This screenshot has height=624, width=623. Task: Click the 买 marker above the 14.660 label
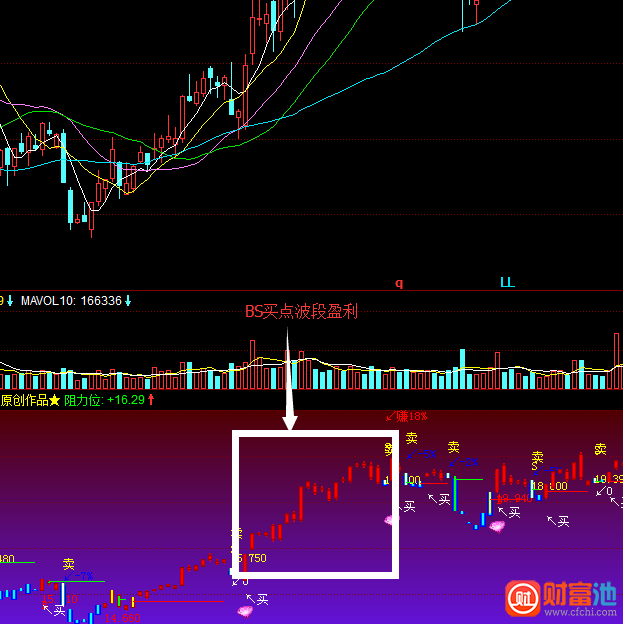(x=55, y=610)
